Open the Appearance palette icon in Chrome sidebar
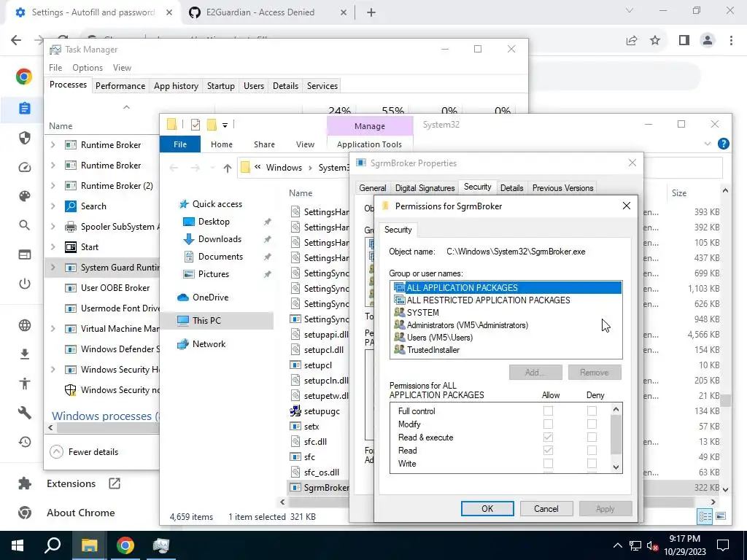 (x=24, y=196)
